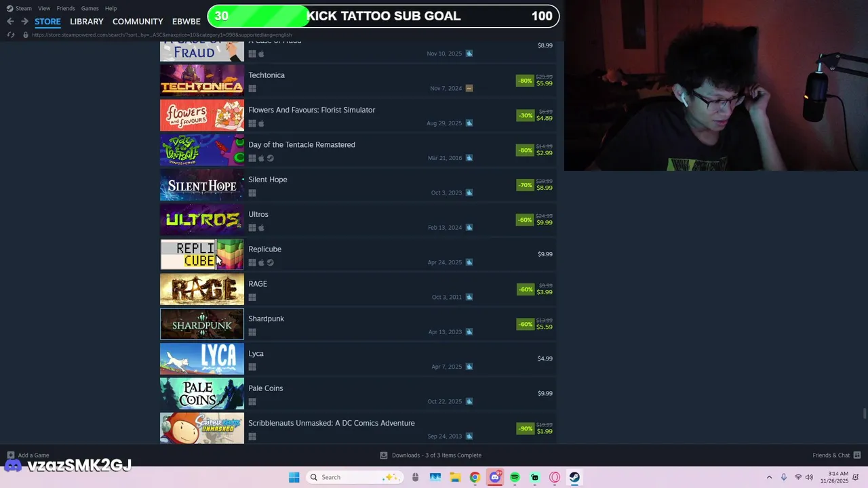
Task: Open Scribblenauts Unmasked: A DC Comics Adventure title
Action: [x=332, y=423]
